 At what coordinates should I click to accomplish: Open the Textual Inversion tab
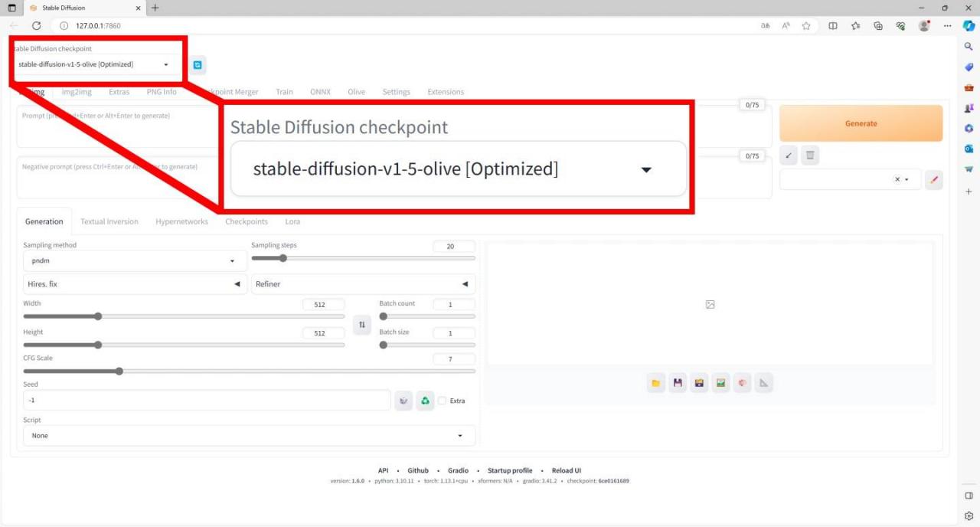[109, 221]
